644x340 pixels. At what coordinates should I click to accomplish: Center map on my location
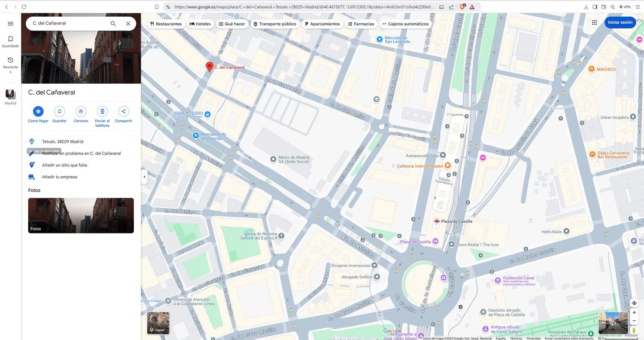(x=634, y=303)
